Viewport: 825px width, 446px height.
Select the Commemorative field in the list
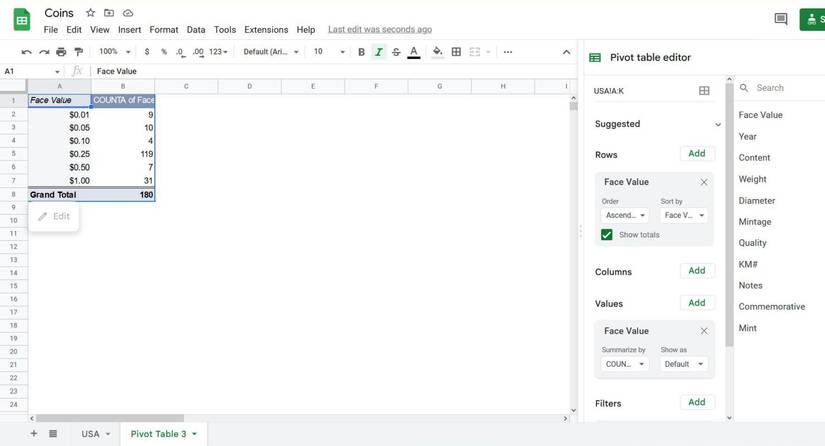point(771,307)
